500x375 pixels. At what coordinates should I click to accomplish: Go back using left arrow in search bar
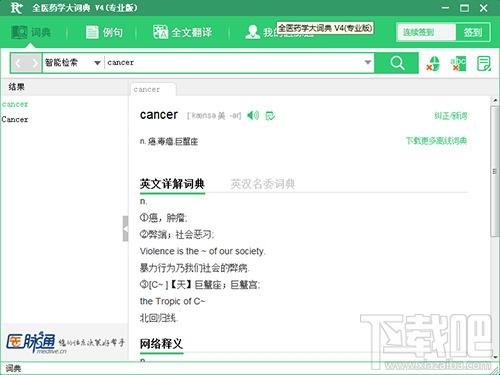(19, 63)
